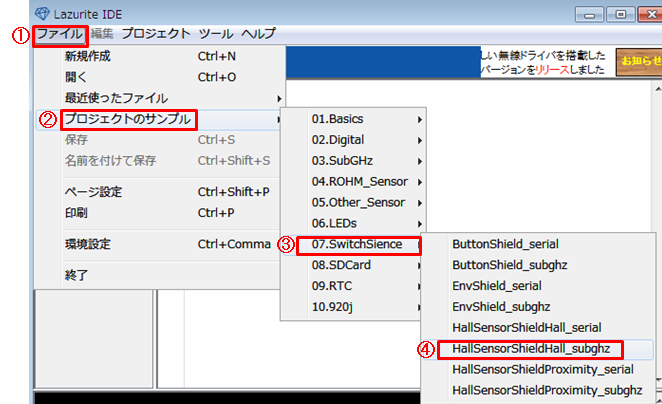Click the リリース link in announcement
This screenshot has height=404, width=662.
coord(552,70)
